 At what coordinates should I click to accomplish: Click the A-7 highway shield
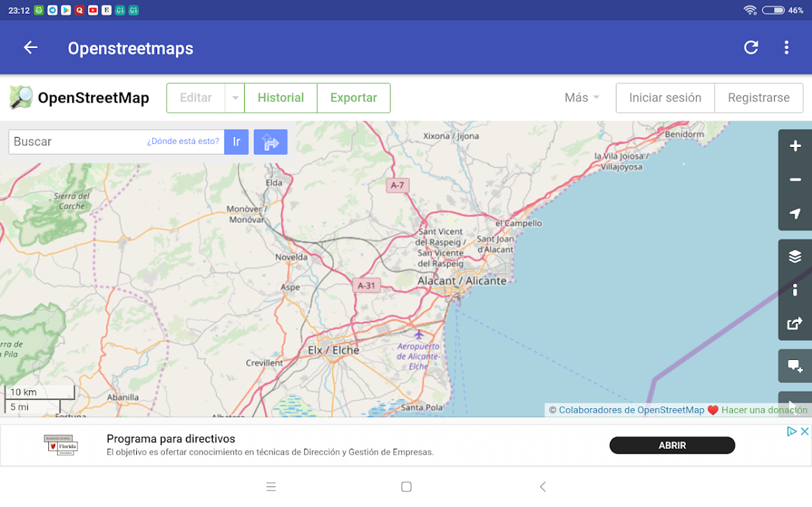[x=397, y=186]
